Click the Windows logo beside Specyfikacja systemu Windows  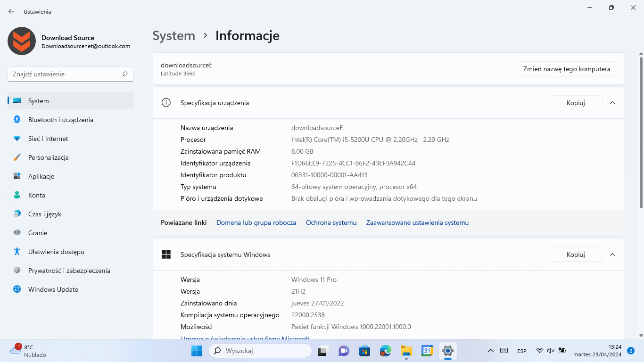tap(166, 255)
